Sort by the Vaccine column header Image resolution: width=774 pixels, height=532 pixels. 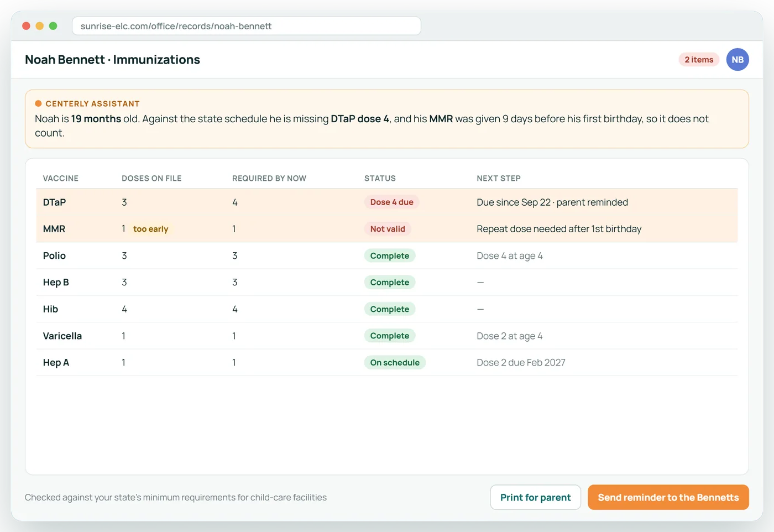coord(61,178)
